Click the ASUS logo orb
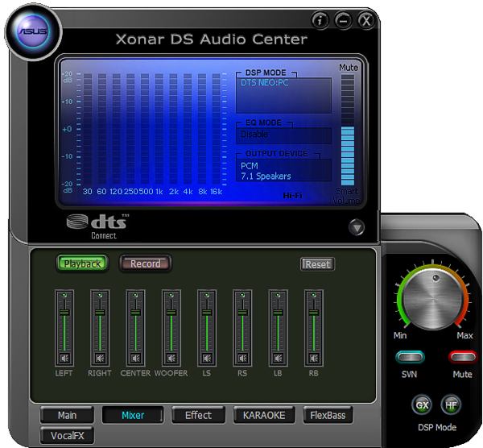483x448 pixels. pyautogui.click(x=33, y=31)
